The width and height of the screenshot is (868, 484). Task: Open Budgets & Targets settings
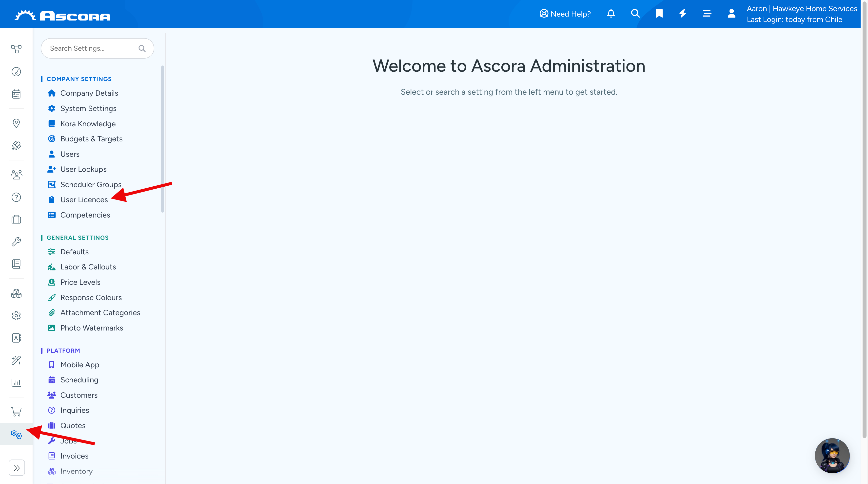(x=91, y=139)
